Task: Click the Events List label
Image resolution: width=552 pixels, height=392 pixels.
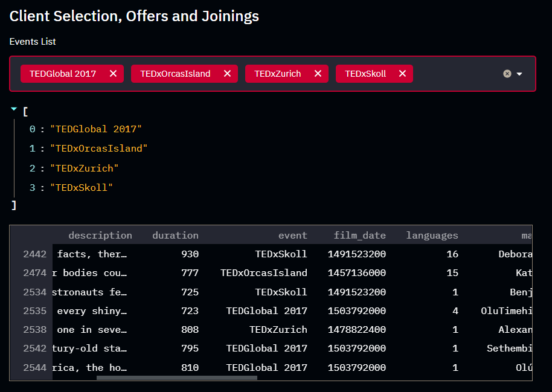Action: pos(33,42)
